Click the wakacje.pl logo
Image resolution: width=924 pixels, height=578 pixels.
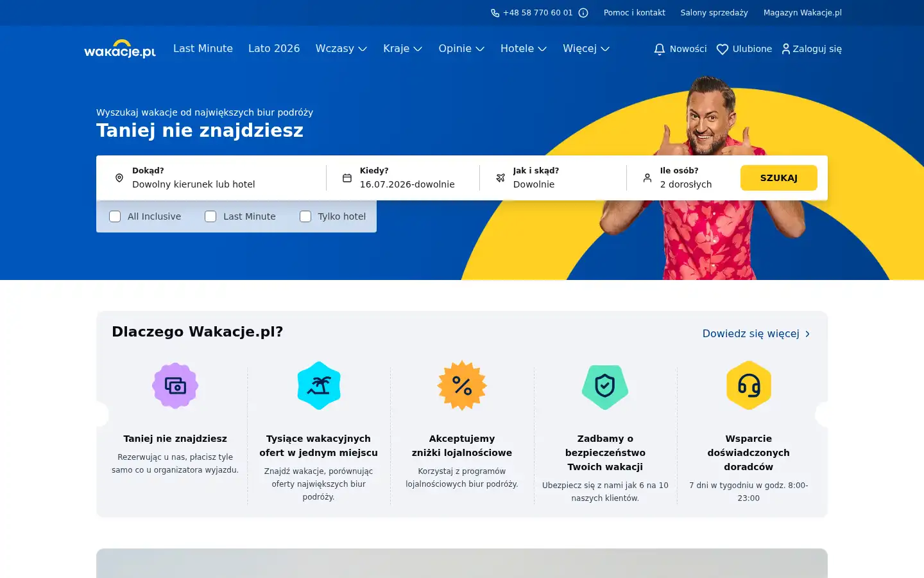120,49
